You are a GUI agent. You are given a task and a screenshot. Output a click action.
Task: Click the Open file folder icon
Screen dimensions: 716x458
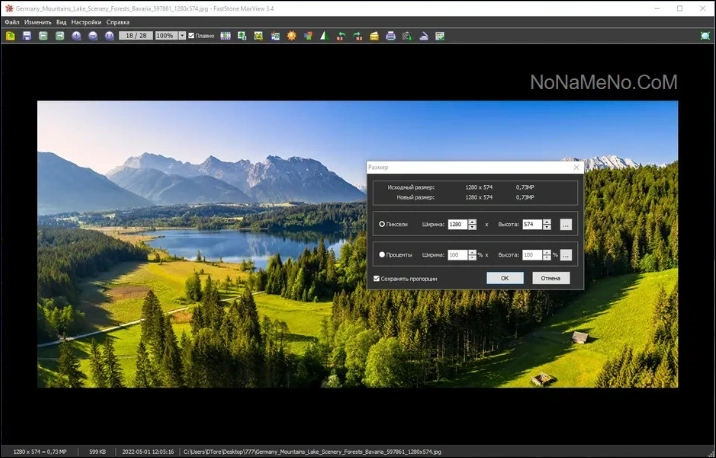10,36
